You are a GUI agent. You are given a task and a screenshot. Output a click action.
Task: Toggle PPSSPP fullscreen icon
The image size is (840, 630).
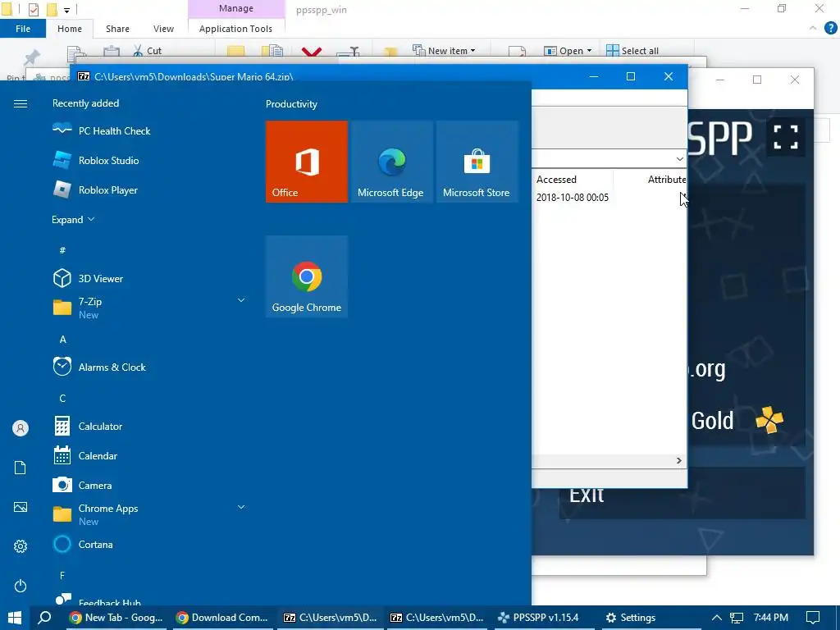[x=786, y=137]
